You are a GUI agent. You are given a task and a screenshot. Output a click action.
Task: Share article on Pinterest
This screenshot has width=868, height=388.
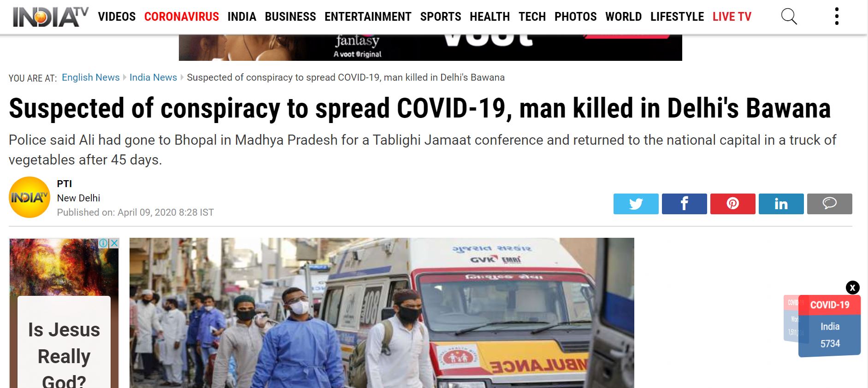pos(732,204)
